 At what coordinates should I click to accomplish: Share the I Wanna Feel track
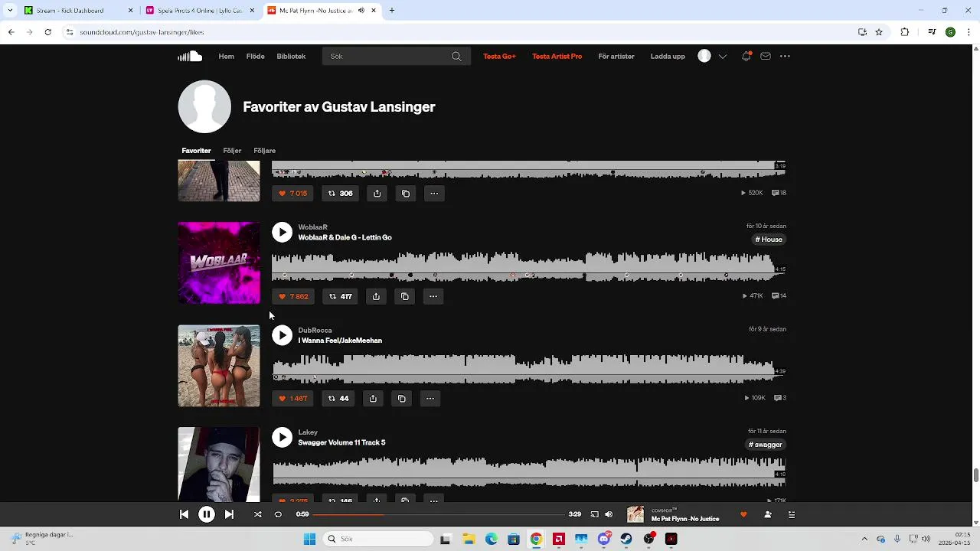(373, 398)
